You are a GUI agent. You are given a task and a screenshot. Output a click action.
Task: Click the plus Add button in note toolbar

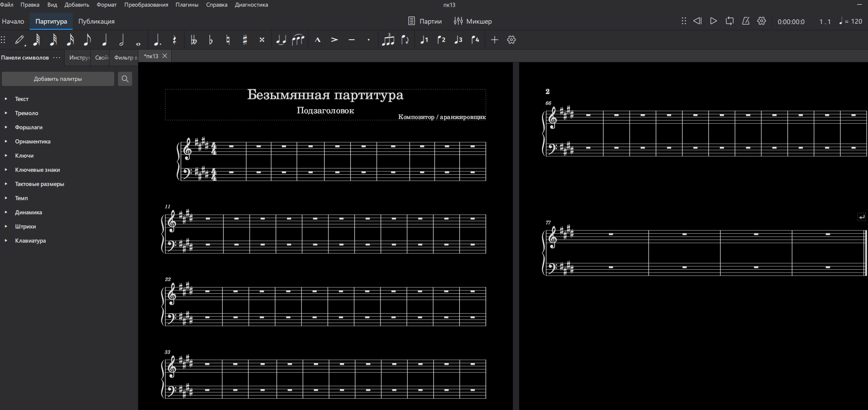click(x=495, y=40)
